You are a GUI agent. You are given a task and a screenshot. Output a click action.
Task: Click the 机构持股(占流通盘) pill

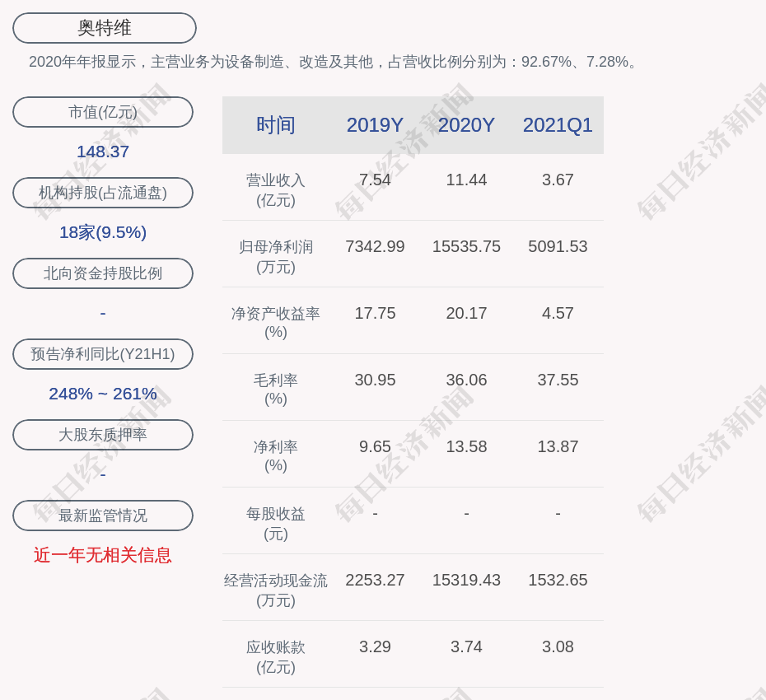coord(103,193)
